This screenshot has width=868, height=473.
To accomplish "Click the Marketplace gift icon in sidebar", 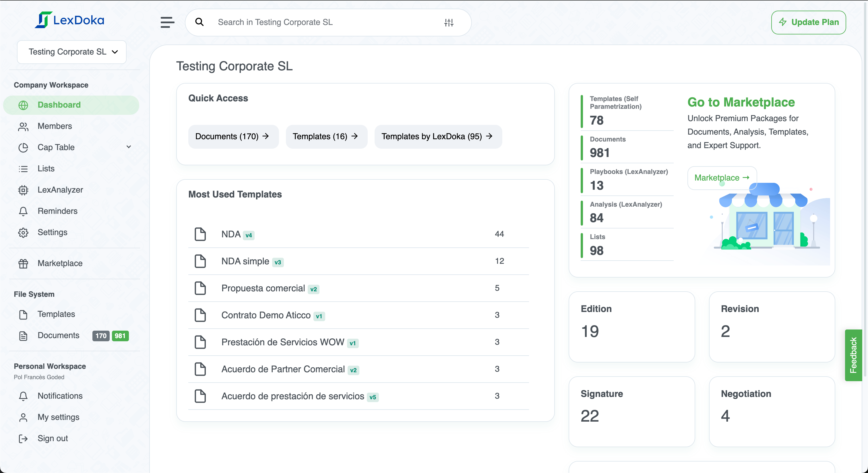I will [x=23, y=263].
